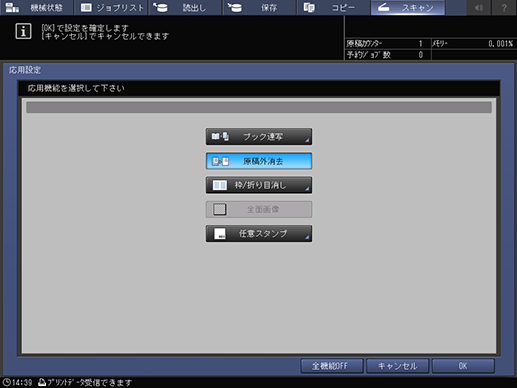Expand 任意スタンプ via its corner arrow
The image size is (517, 388).
click(307, 238)
